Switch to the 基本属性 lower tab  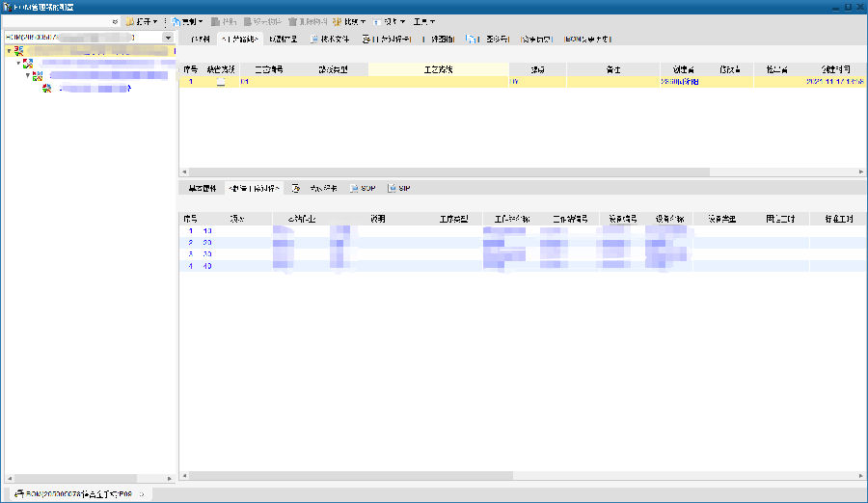click(203, 188)
